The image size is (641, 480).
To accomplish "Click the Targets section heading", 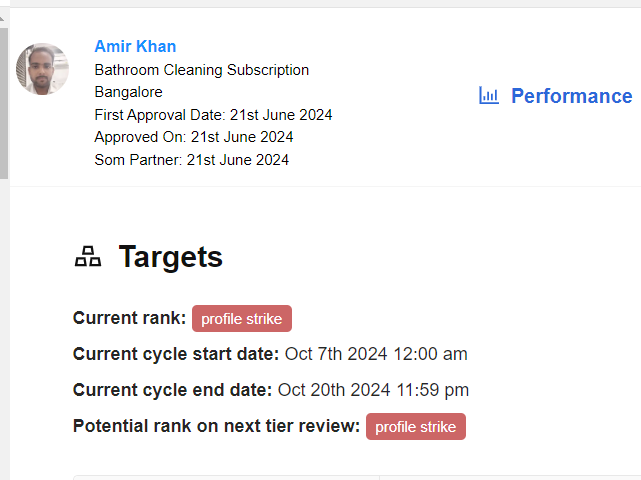I will (170, 257).
